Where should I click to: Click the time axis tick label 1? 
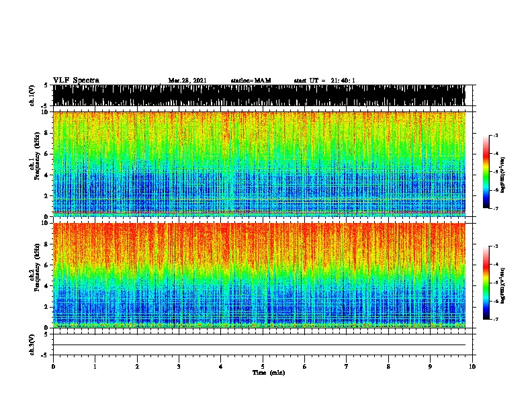point(95,367)
